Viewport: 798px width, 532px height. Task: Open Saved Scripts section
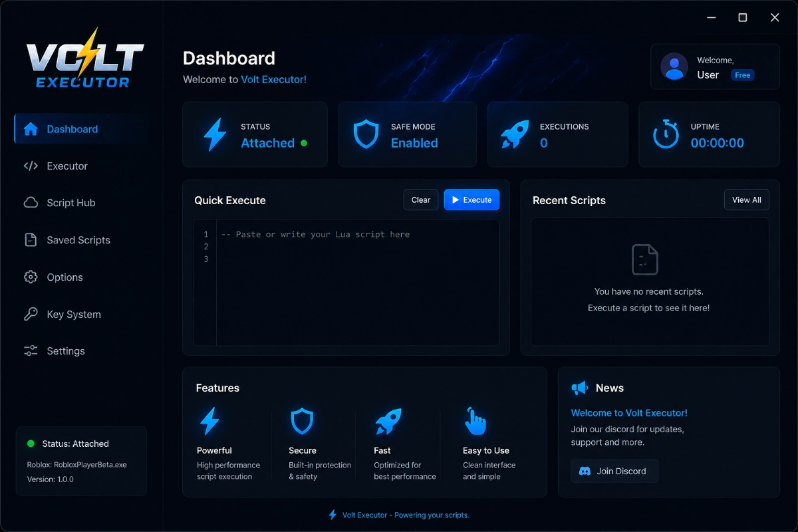click(x=81, y=240)
